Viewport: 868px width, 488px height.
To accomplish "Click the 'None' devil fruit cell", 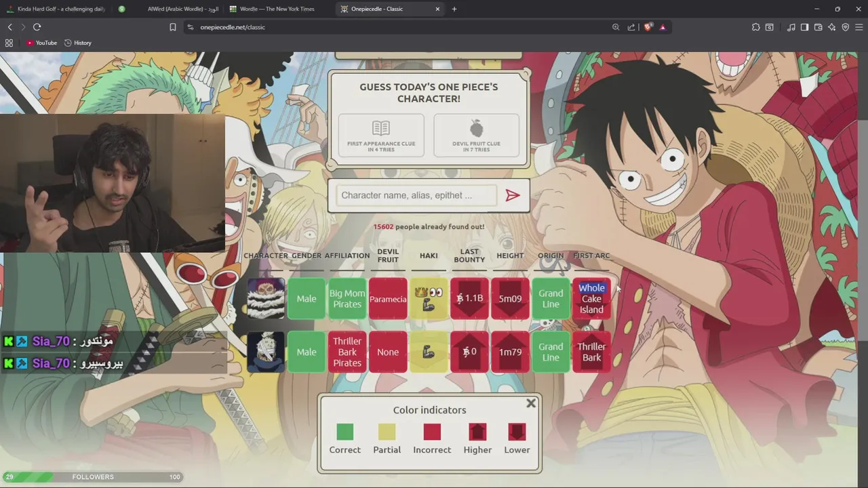I will [388, 352].
